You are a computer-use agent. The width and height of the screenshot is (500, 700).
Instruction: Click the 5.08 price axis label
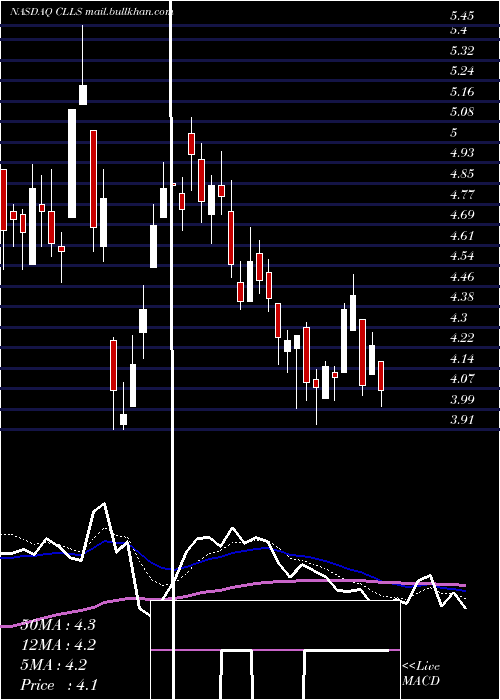(462, 112)
